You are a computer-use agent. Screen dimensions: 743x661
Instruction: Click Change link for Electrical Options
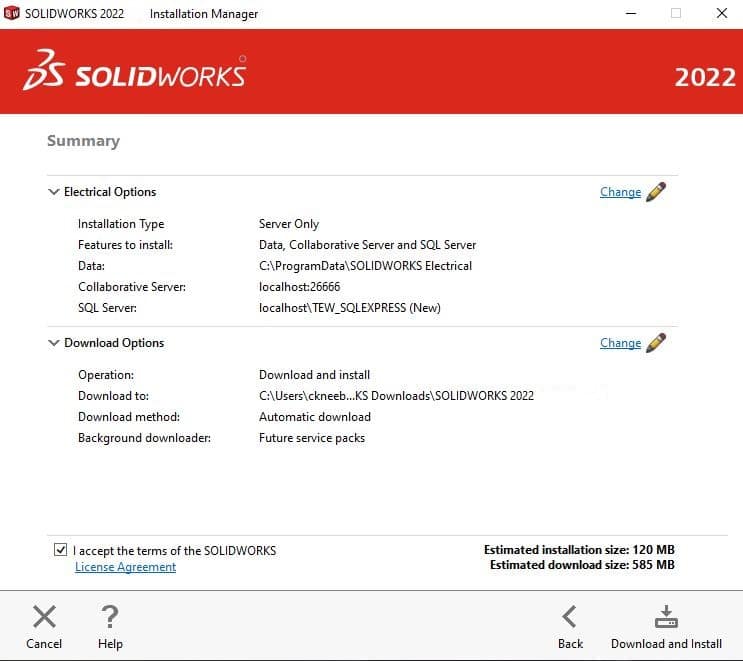pos(620,192)
